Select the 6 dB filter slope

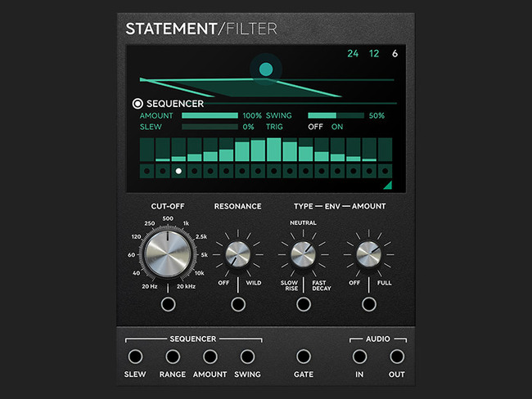pos(394,54)
